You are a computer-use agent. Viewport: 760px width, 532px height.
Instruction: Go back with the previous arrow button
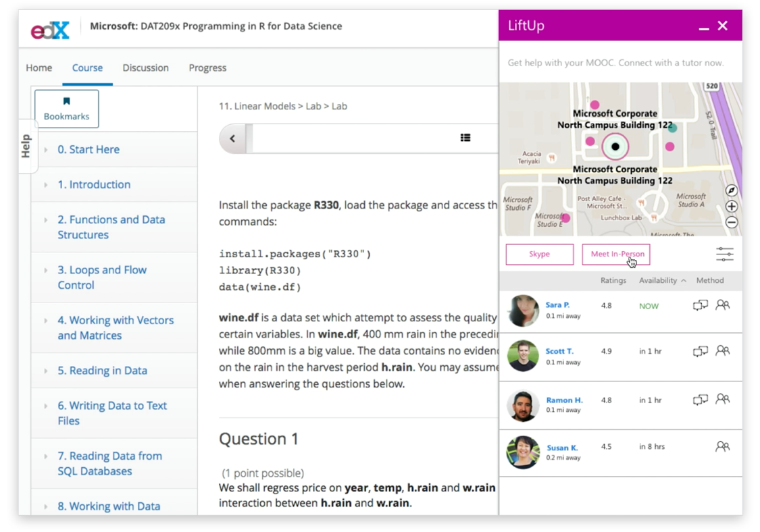tap(232, 138)
